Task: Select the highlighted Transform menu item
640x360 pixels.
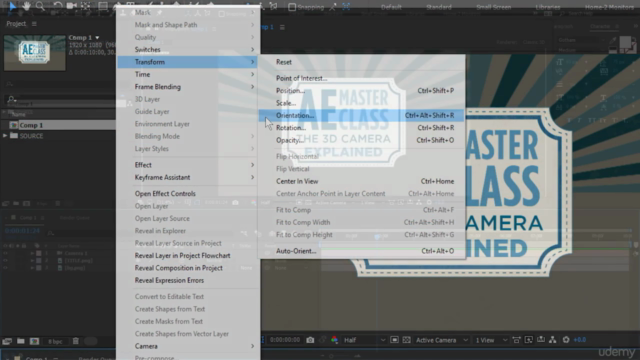Action: [188, 62]
